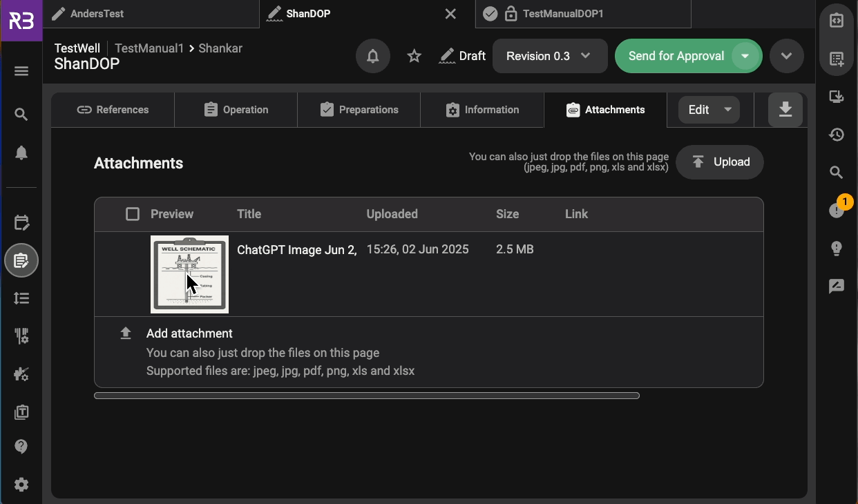This screenshot has height=504, width=858.
Task: Click the alert icon with the orange badge
Action: pos(836,211)
